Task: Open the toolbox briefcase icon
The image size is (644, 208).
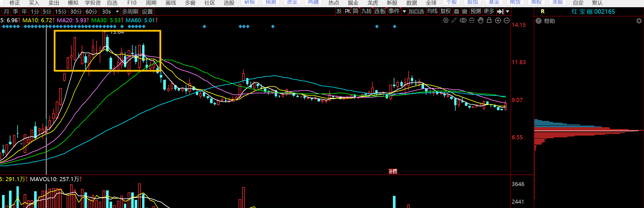Action: 472,21
